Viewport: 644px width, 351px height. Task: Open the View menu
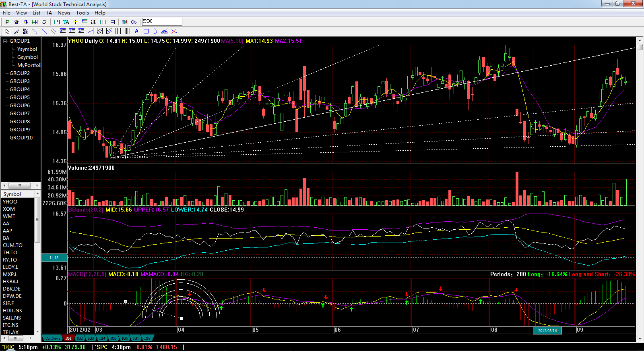21,12
